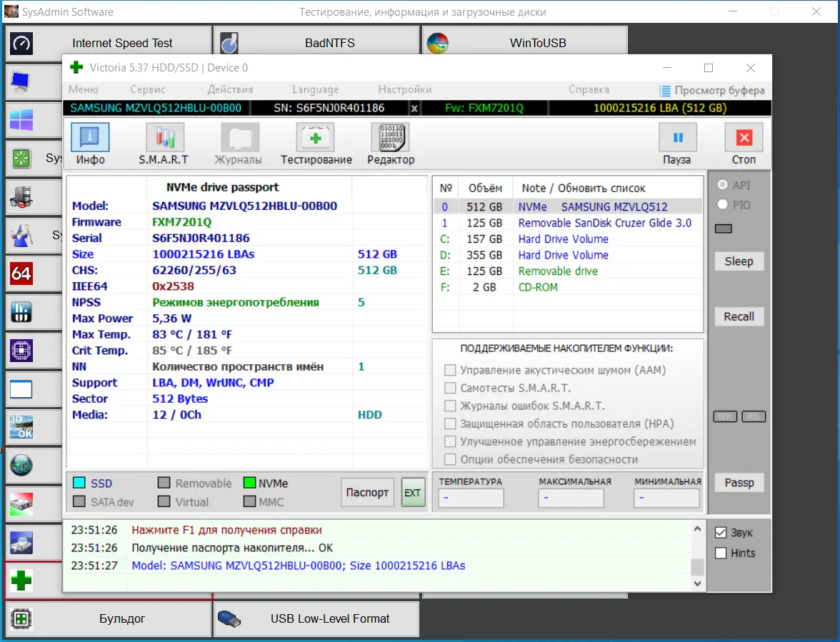Screen dimensions: 840x642
Task: Open the Справка menu
Action: [x=589, y=89]
